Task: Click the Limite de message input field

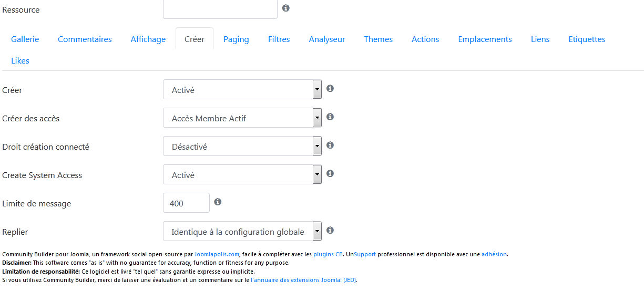Action: pos(186,203)
